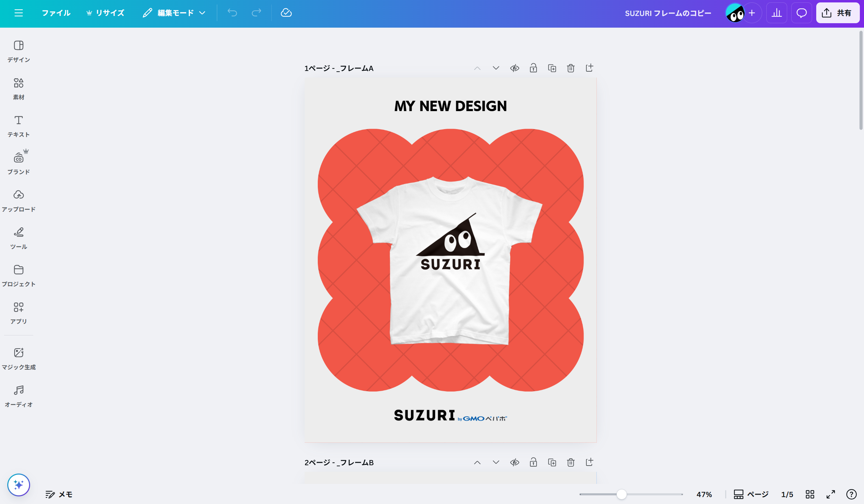
Task: Move page 1 up with chevron
Action: pyautogui.click(x=477, y=68)
